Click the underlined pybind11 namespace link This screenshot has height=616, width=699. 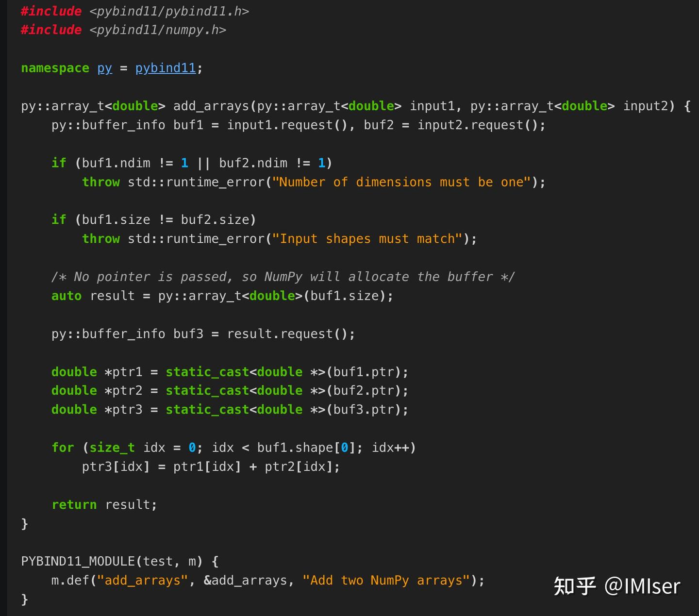(166, 68)
